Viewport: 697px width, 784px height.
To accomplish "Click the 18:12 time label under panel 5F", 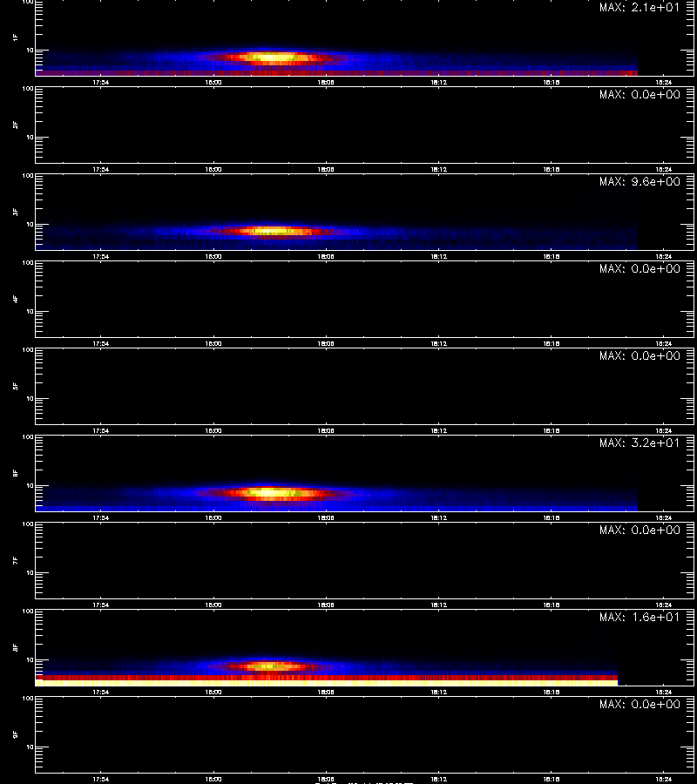I will (x=438, y=430).
